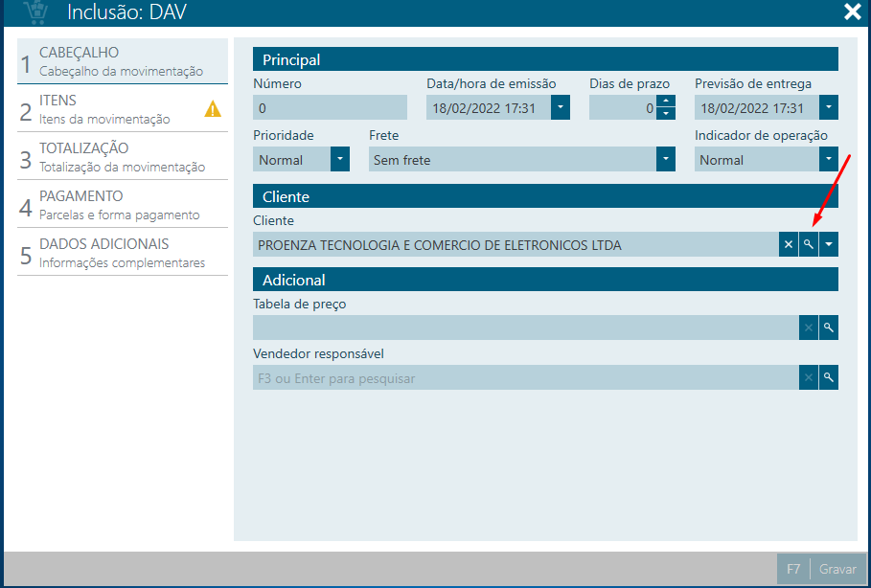The image size is (871, 588).
Task: Click the Dias de prazo value field
Action: [623, 107]
